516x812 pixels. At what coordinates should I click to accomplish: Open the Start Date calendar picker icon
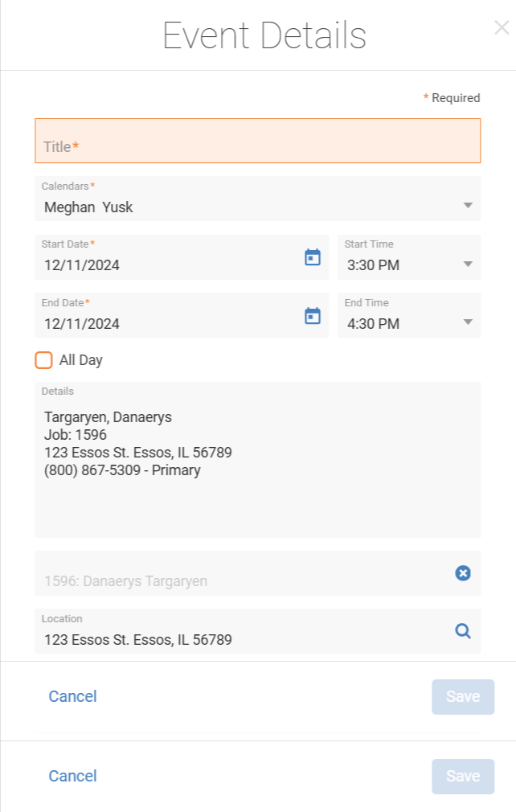click(x=313, y=256)
